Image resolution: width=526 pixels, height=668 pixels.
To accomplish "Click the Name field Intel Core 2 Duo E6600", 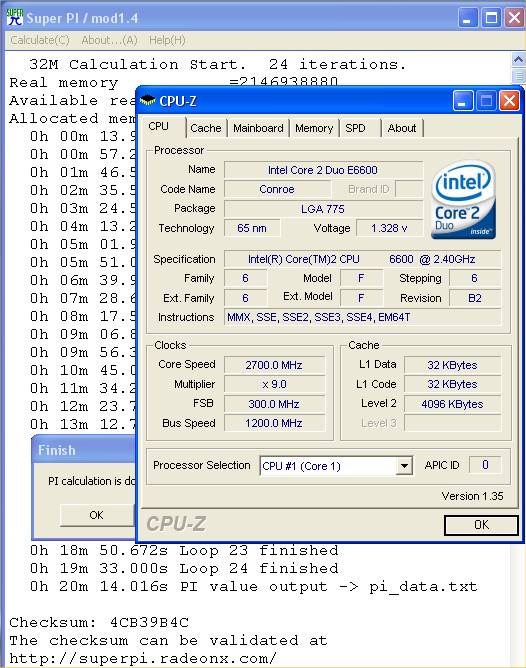I will pos(323,170).
